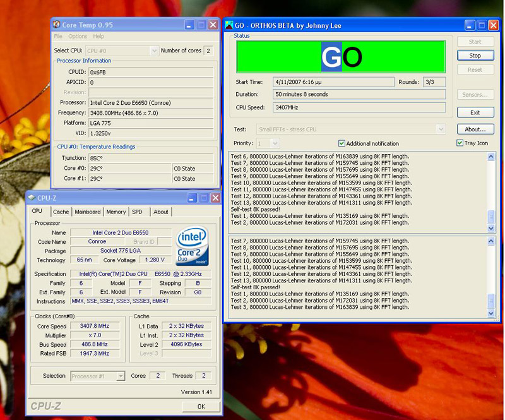Viewport: 505px width, 420px height.
Task: Click the 'Test 6' line in the upper log
Action: click(320, 157)
